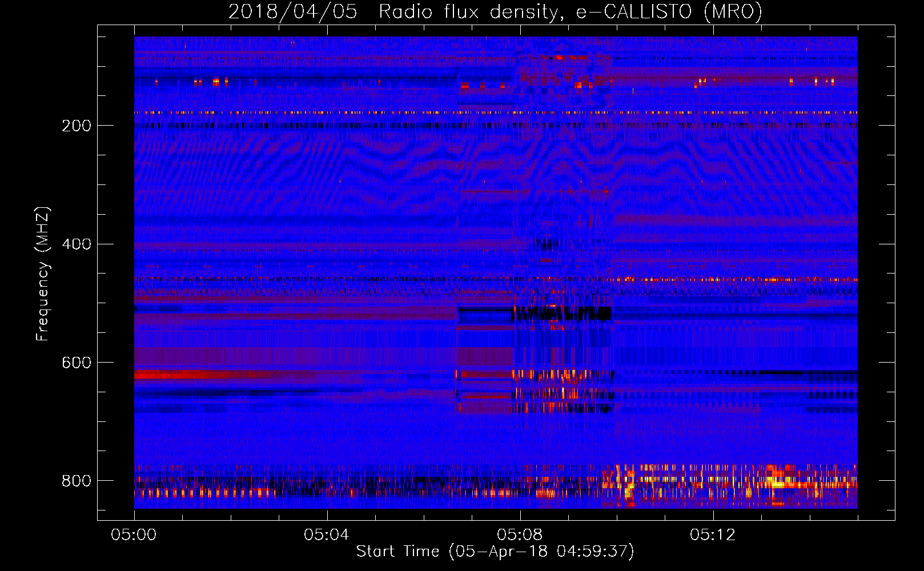Click the 05:08 time tick label
This screenshot has width=924, height=571.
(x=520, y=535)
